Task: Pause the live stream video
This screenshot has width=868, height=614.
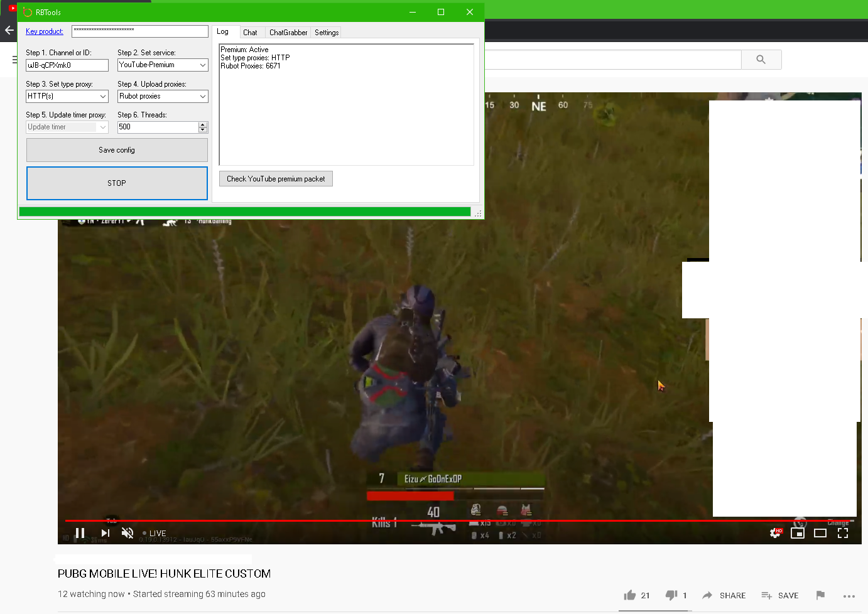Action: click(80, 533)
